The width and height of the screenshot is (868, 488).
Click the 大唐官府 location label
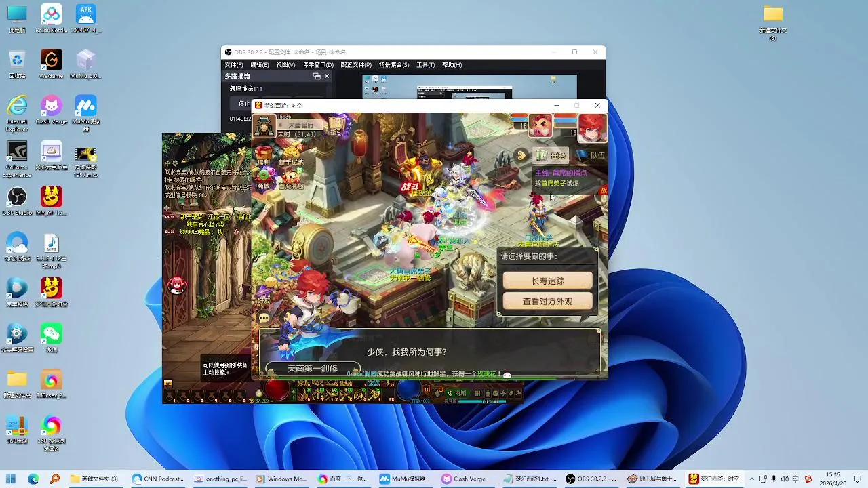click(x=300, y=125)
